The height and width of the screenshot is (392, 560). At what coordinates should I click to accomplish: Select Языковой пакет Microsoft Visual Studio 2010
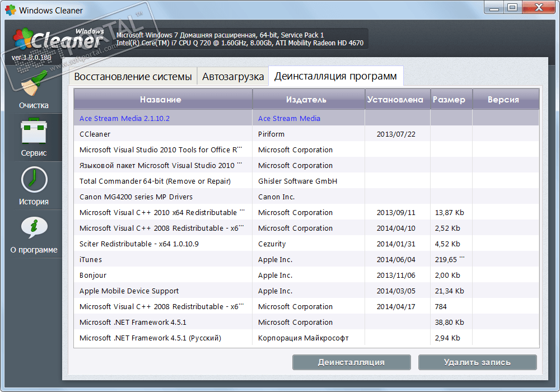306,165
